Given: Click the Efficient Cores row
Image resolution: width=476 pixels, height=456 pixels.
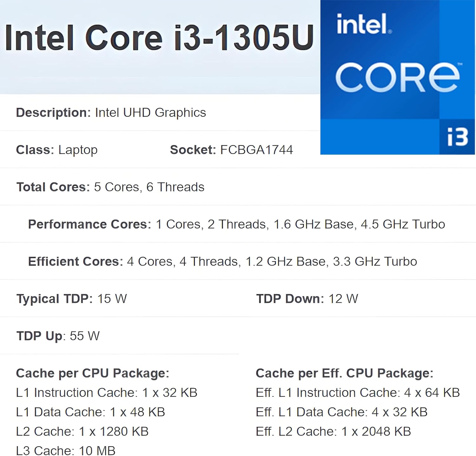Looking at the screenshot, I should 222,262.
